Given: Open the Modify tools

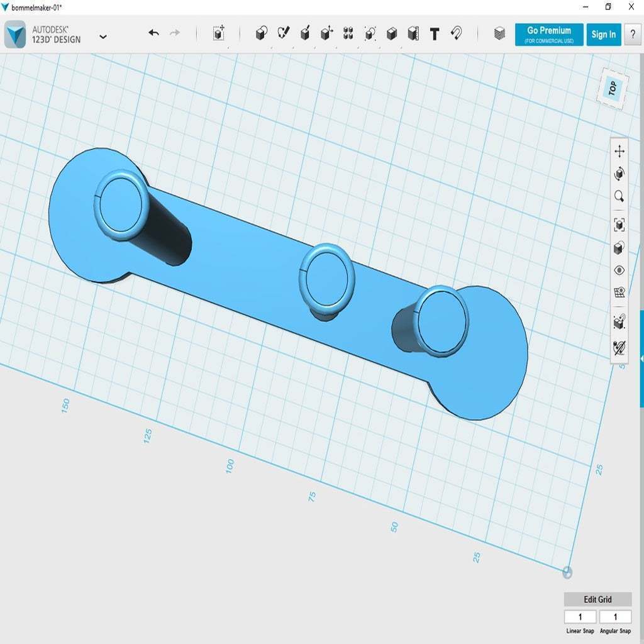Looking at the screenshot, I should pyautogui.click(x=326, y=33).
